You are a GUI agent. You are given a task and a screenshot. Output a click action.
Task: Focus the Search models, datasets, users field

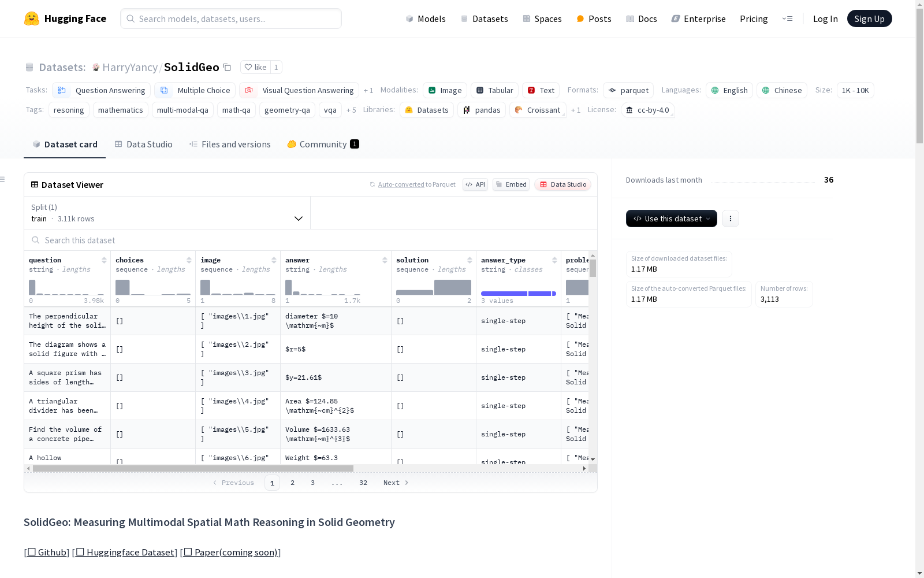pos(231,18)
